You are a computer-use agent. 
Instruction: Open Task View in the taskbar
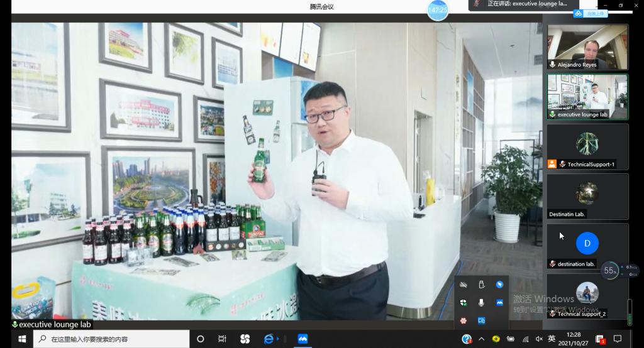[222, 339]
